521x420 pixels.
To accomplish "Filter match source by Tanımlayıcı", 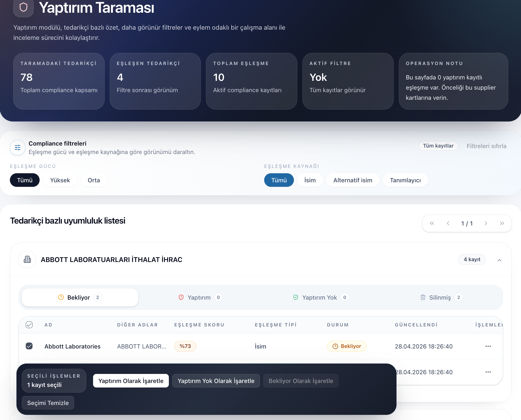I will [x=405, y=180].
